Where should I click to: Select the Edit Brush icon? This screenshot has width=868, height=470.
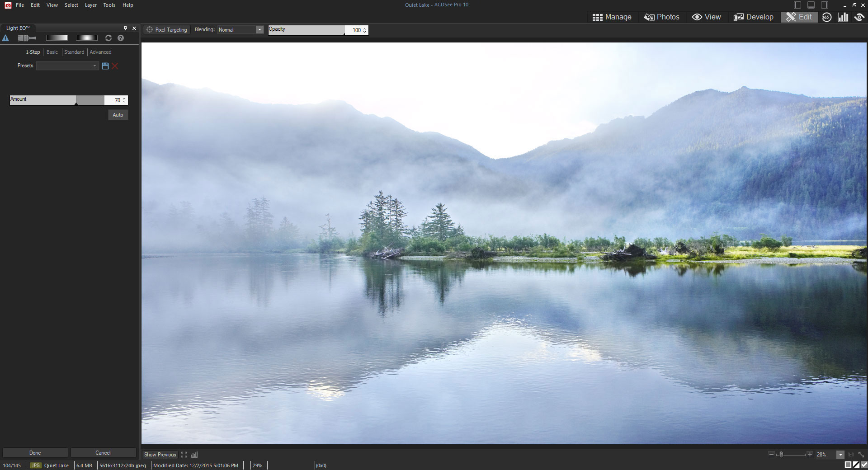tap(27, 38)
